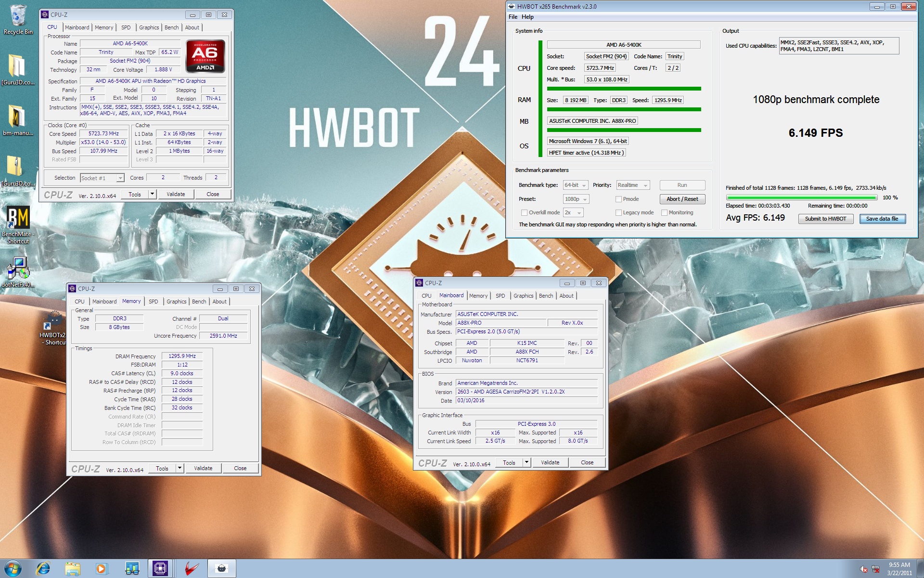Expand Tools arrow in Mainboard CPU-Z window
Screen dimensions: 924x578
pyautogui.click(x=527, y=462)
